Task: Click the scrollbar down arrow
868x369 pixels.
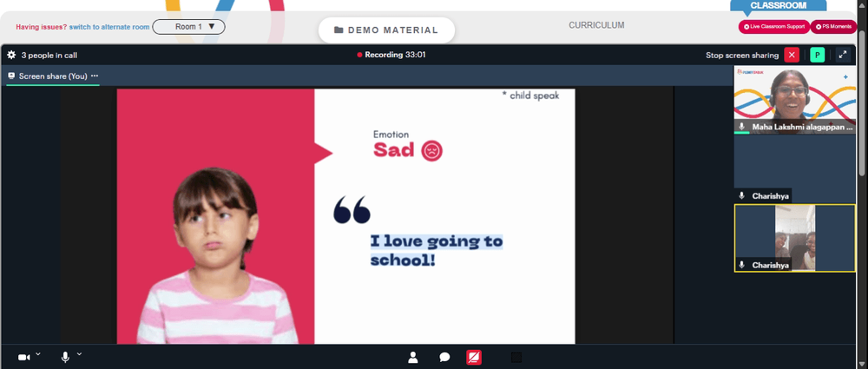Action: click(x=863, y=364)
